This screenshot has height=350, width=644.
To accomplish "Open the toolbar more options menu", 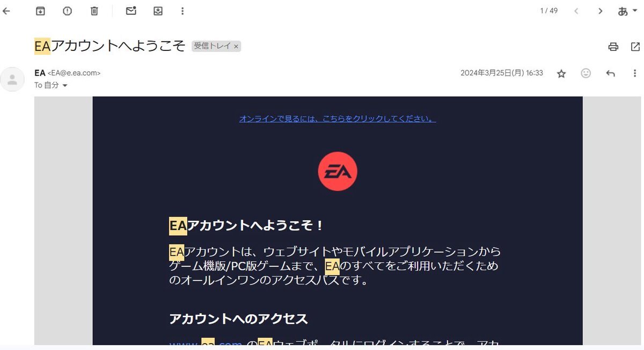I will (182, 11).
